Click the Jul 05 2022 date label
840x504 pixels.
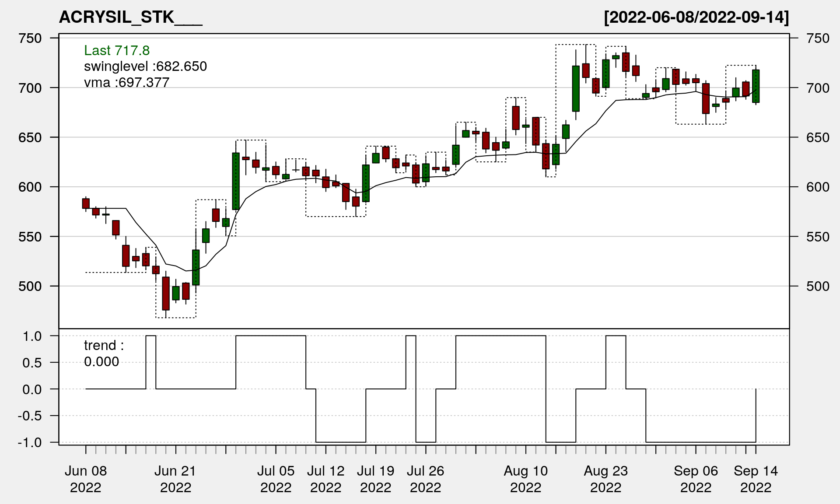(276, 479)
